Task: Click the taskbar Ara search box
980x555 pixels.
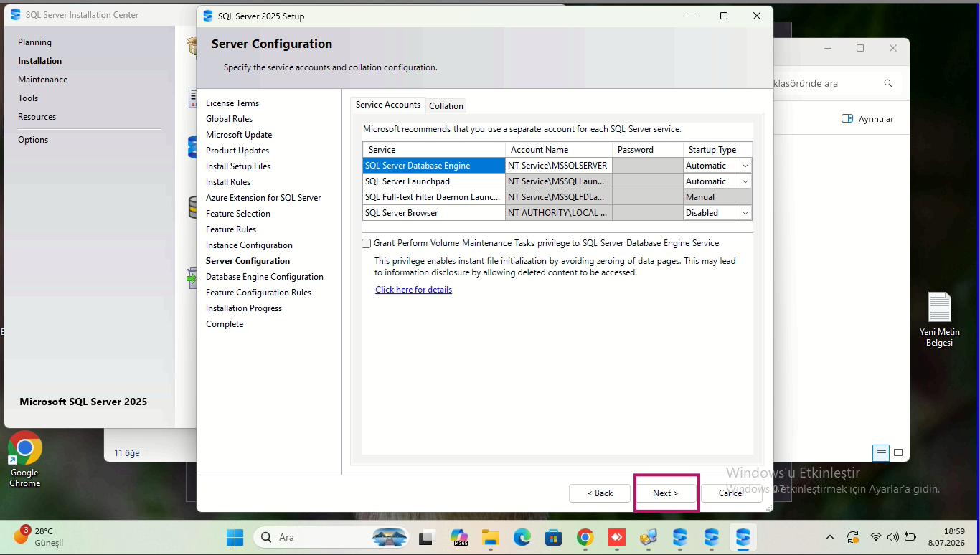Action: coord(331,537)
